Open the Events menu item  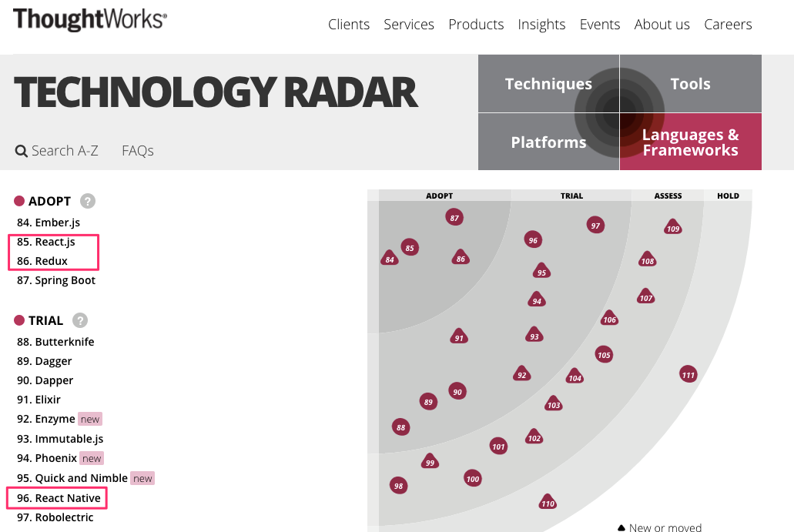pos(600,25)
